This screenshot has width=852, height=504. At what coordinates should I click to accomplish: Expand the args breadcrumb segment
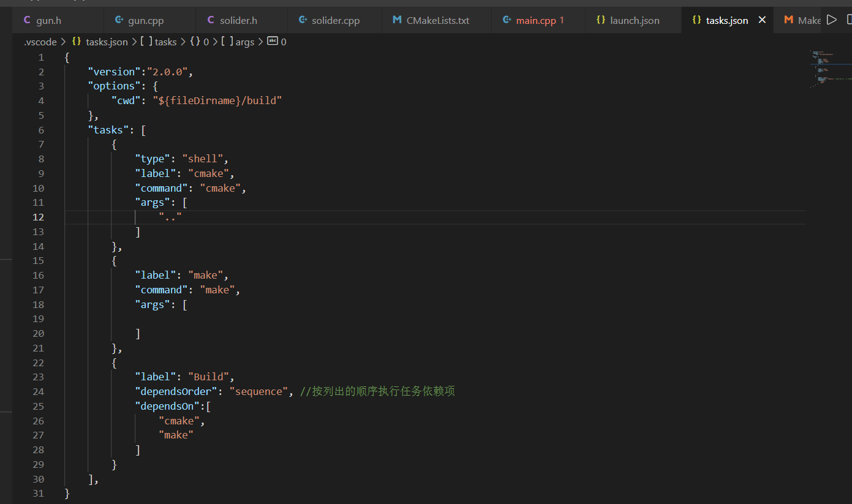[x=238, y=42]
